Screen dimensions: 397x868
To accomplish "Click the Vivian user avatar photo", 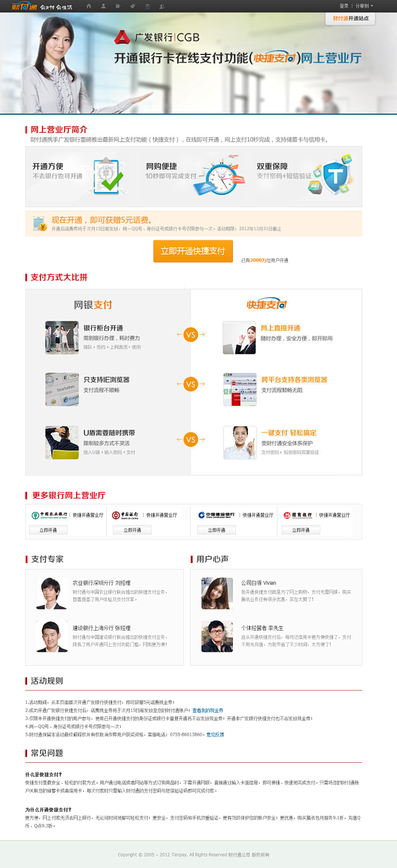I will pos(217,593).
